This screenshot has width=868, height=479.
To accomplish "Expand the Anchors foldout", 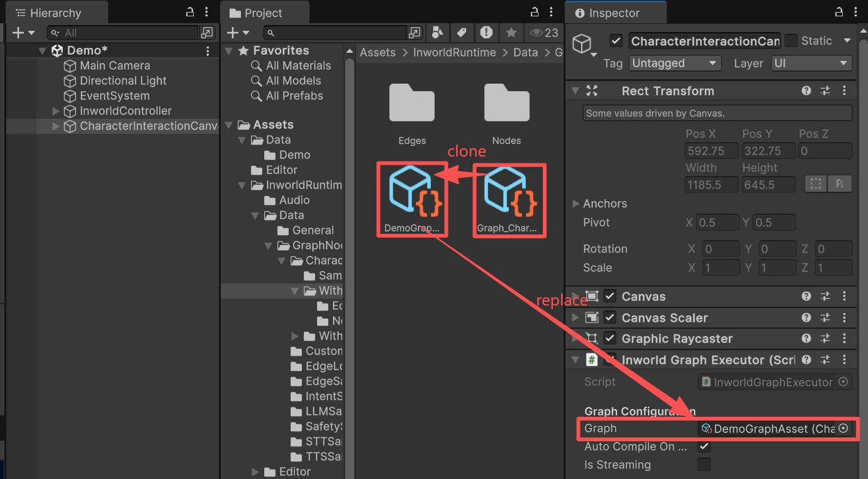I will (x=576, y=204).
